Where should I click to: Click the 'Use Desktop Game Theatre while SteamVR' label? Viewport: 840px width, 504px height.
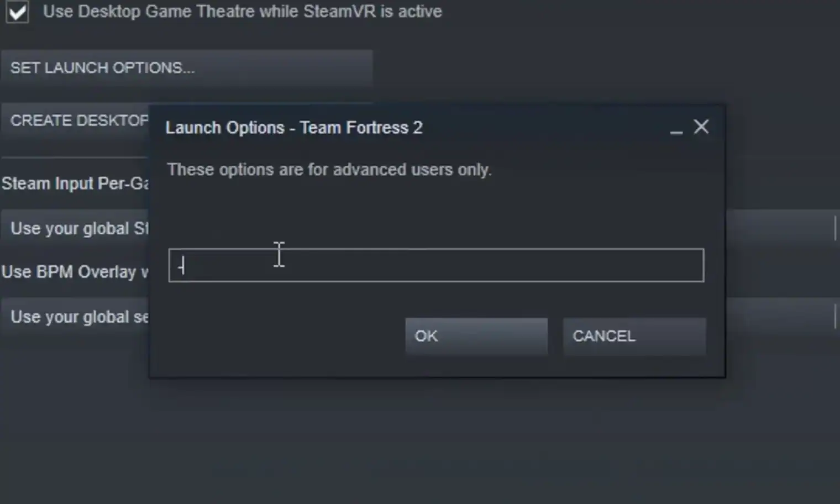pos(242,11)
